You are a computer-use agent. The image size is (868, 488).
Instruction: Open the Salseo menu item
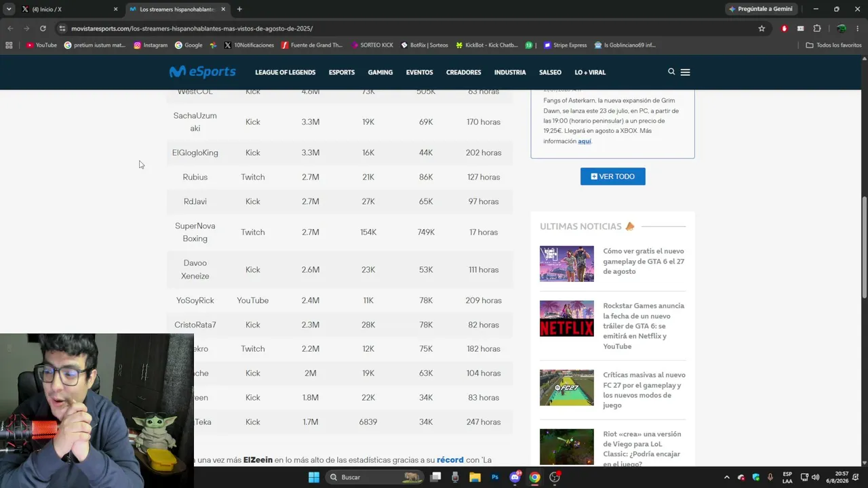point(550,73)
